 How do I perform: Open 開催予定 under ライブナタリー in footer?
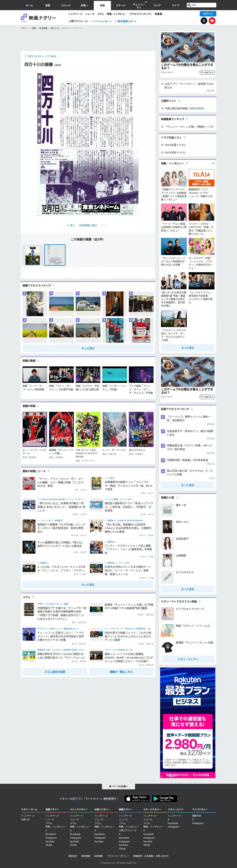pyautogui.click(x=197, y=815)
